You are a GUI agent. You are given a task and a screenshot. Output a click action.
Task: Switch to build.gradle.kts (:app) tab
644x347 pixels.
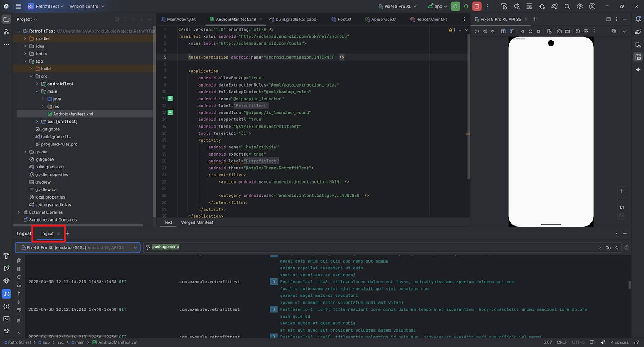(x=294, y=19)
